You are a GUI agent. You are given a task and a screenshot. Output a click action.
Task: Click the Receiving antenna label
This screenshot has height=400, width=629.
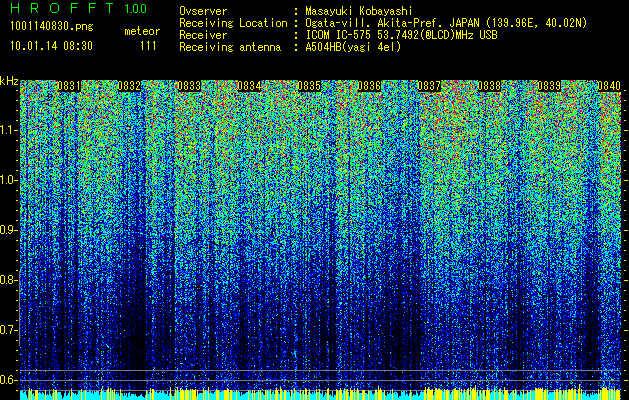coord(230,47)
